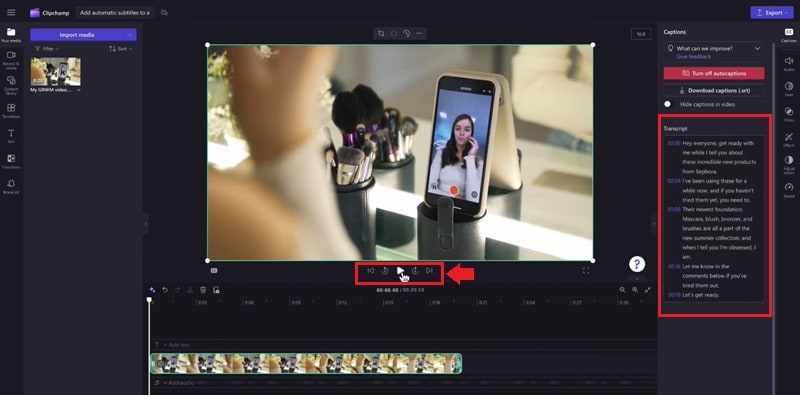Image resolution: width=800 pixels, height=395 pixels.
Task: Open the more options ellipsis above preview
Action: 419,34
